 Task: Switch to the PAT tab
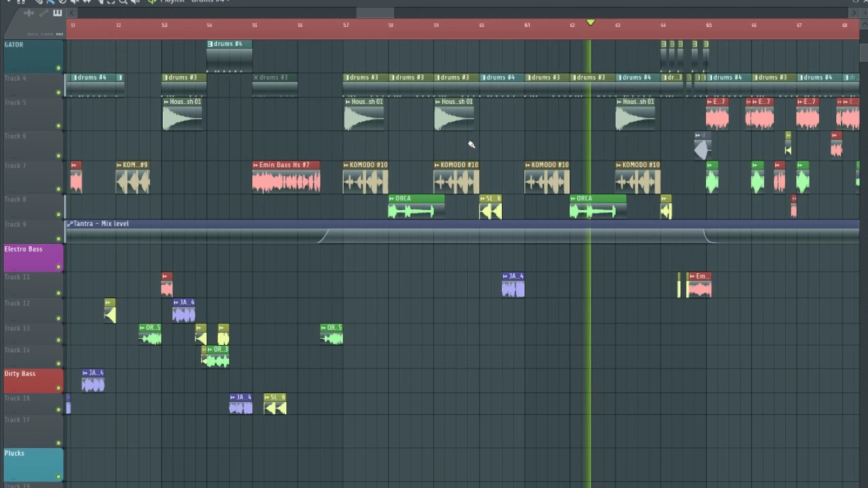[60, 34]
